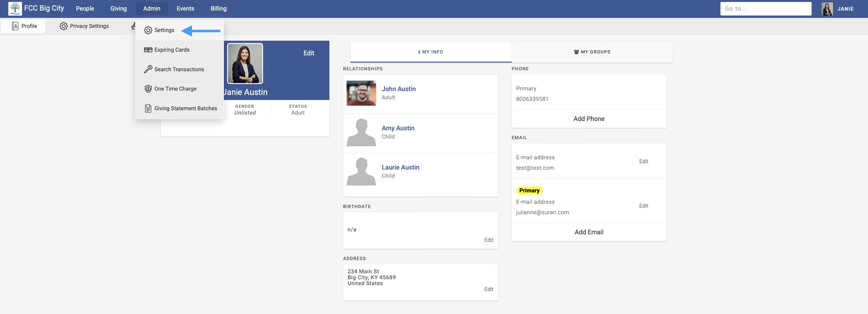
Task: Click the Expiring Cards icon
Action: click(x=148, y=50)
